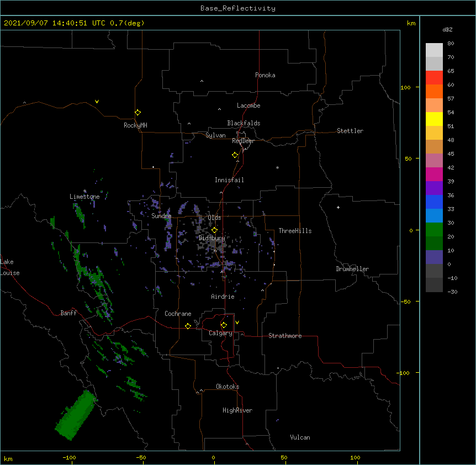Select the red 65 dBZ legend swatch
The image size is (476, 465).
pos(434,78)
